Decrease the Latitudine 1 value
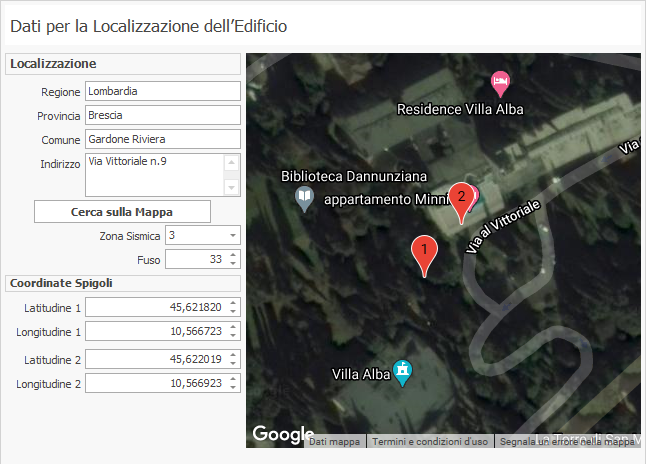The width and height of the screenshot is (646, 464). click(233, 312)
